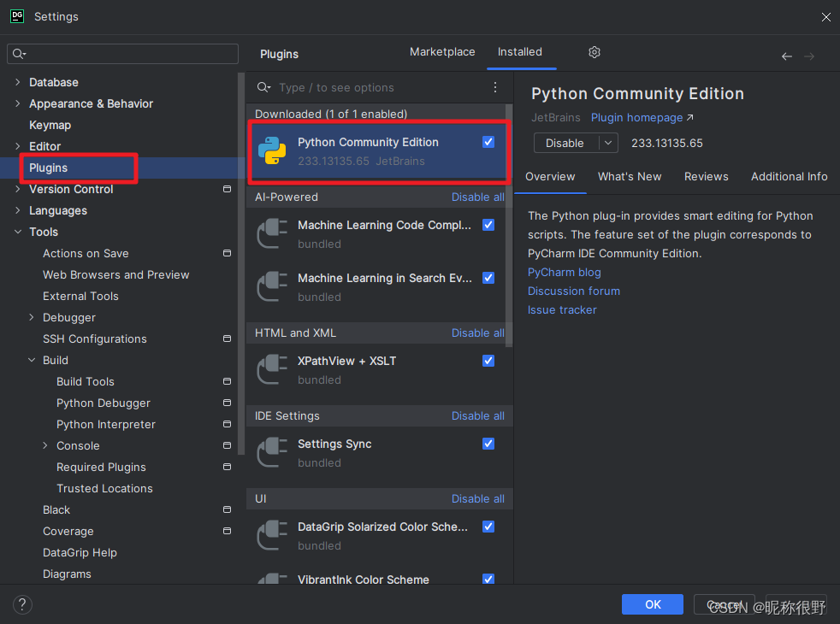This screenshot has width=840, height=624.
Task: Click the DataGrip logo icon in title bar
Action: click(17, 16)
